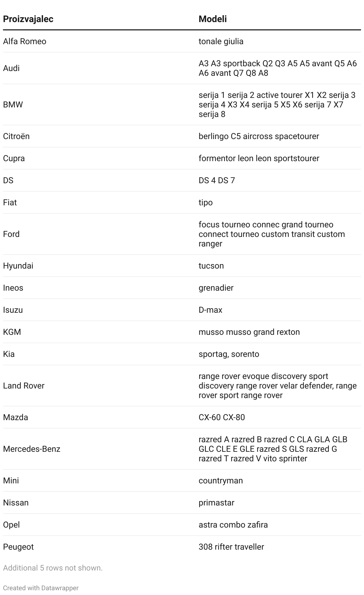Select the Ford manufacturer cell
Viewport: 364px width, 595px height.
click(11, 234)
